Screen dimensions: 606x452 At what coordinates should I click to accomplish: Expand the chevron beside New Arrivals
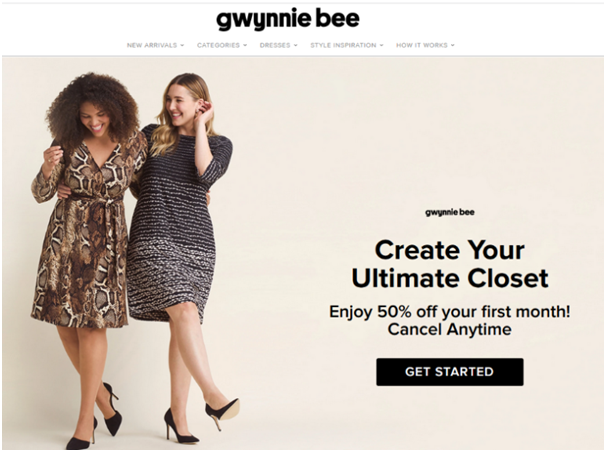pos(182,45)
